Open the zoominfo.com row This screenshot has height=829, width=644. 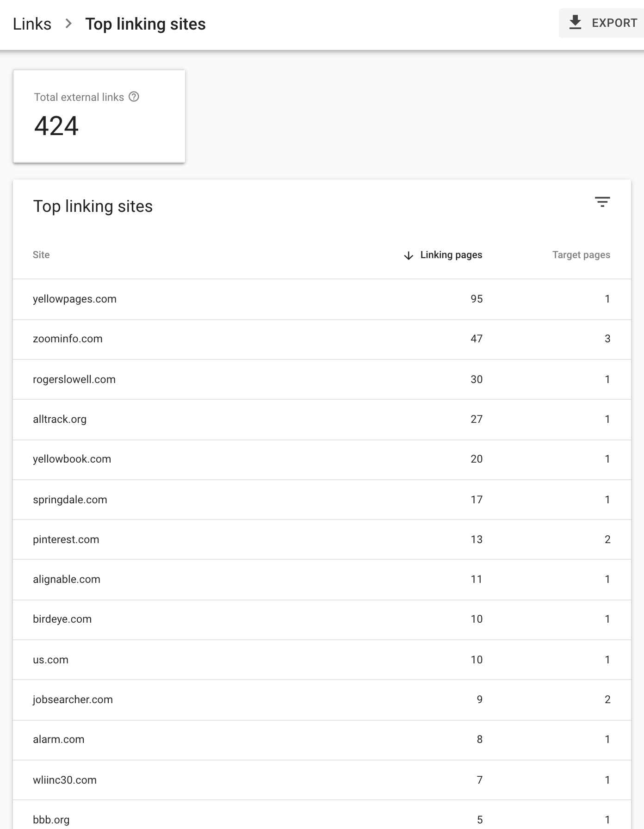pos(68,339)
